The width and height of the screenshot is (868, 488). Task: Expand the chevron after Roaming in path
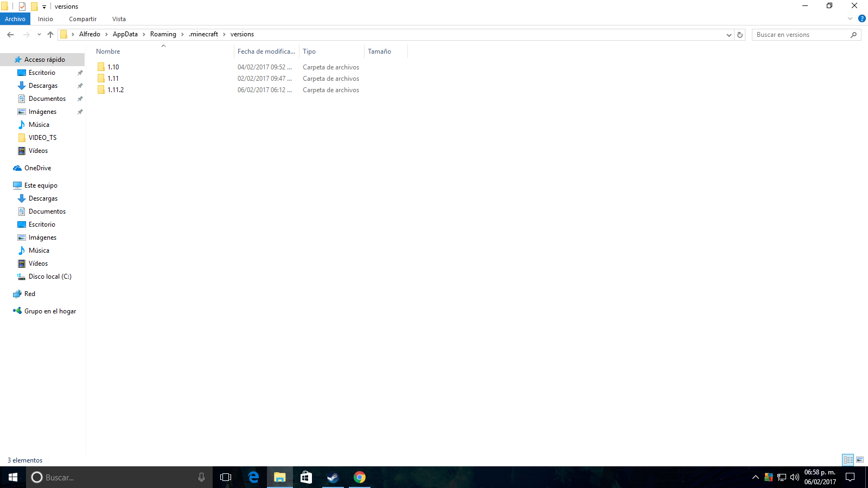(182, 35)
